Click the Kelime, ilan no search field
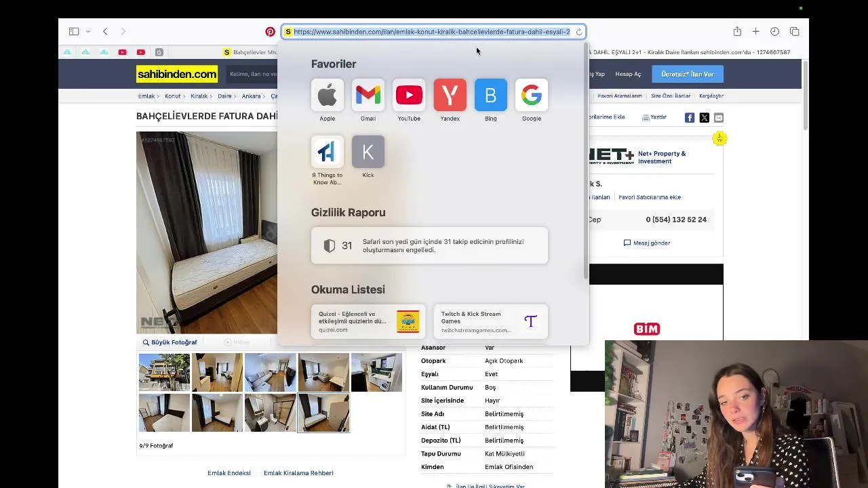 point(251,74)
